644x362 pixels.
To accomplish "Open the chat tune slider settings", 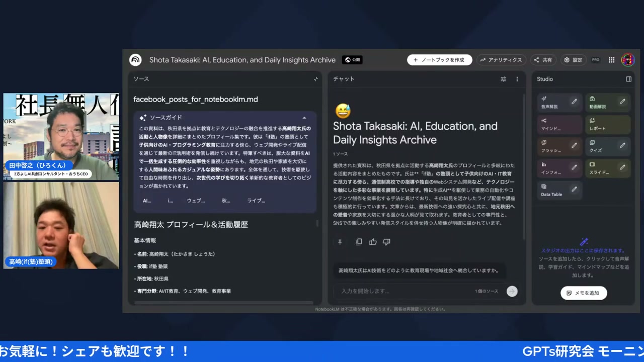I will point(503,79).
